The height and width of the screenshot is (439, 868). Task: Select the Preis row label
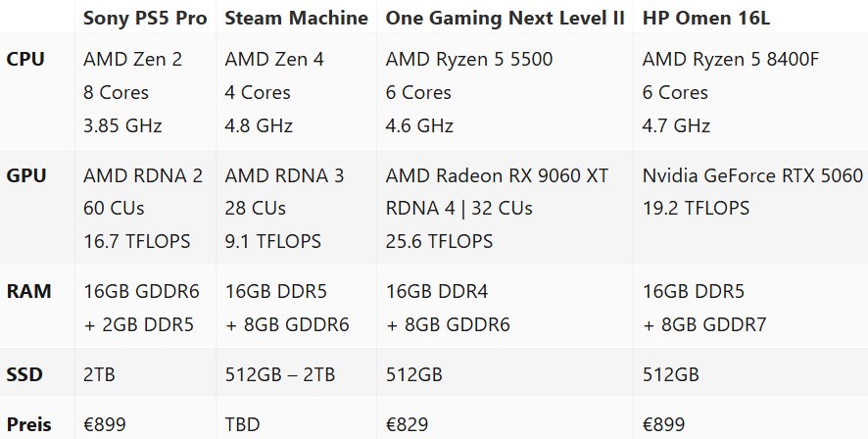[28, 425]
